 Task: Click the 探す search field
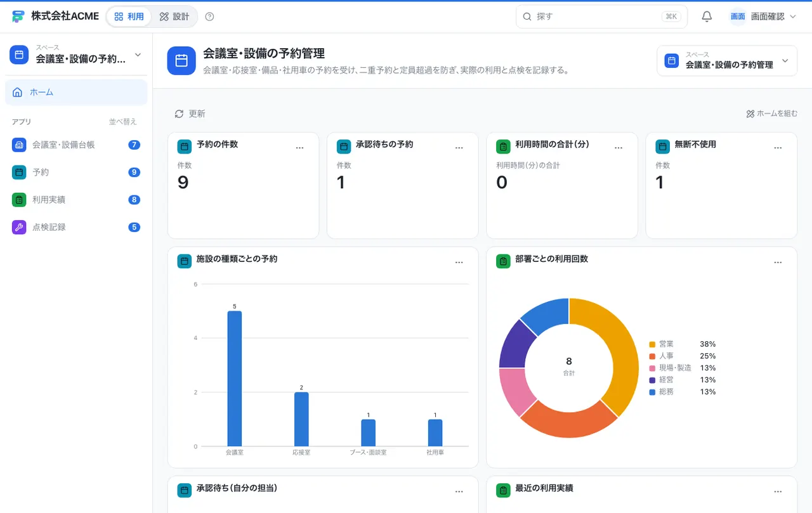coord(601,16)
